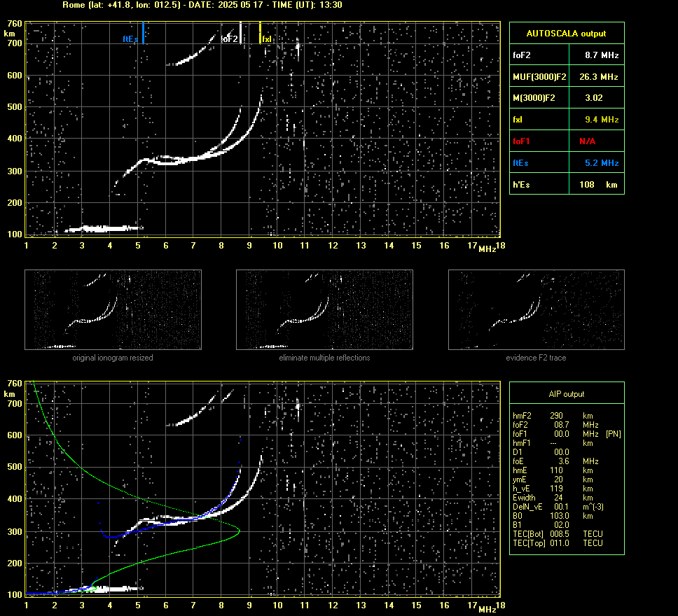The image size is (678, 616).
Task: Click the 'AUTOSCALA output' header
Action: [567, 34]
